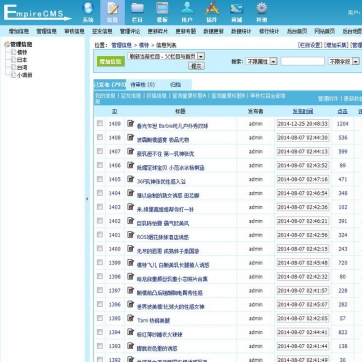
Task: Click edit icon for article ID 1407
Action: click(x=130, y=151)
